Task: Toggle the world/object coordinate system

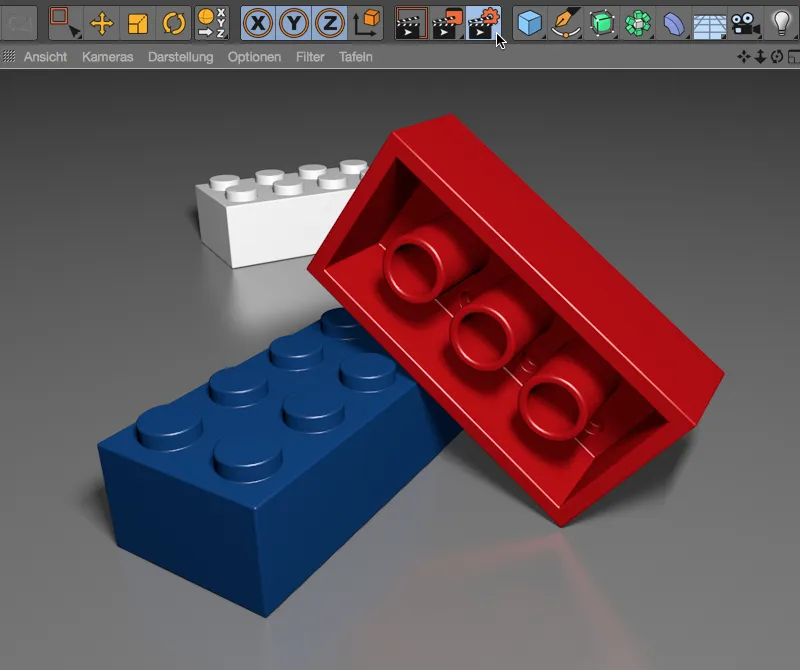Action: (x=366, y=23)
